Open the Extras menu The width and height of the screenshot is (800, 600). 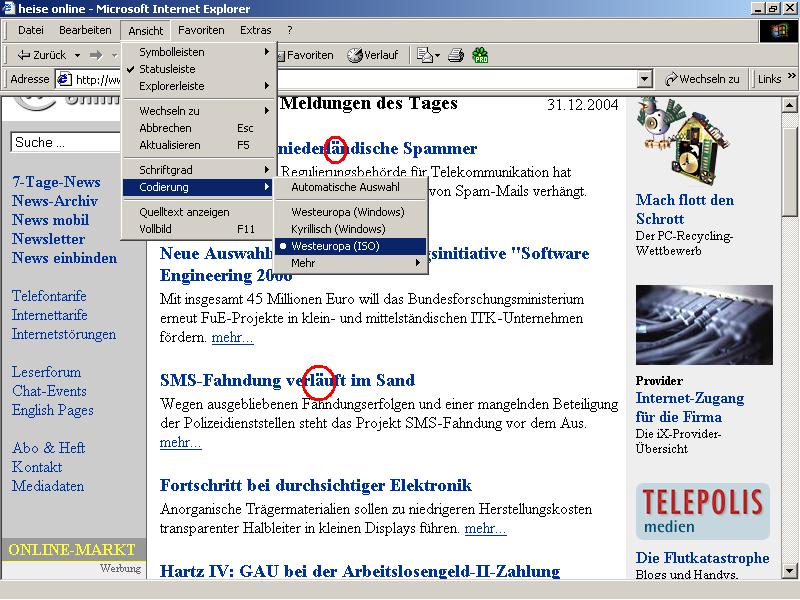click(256, 30)
